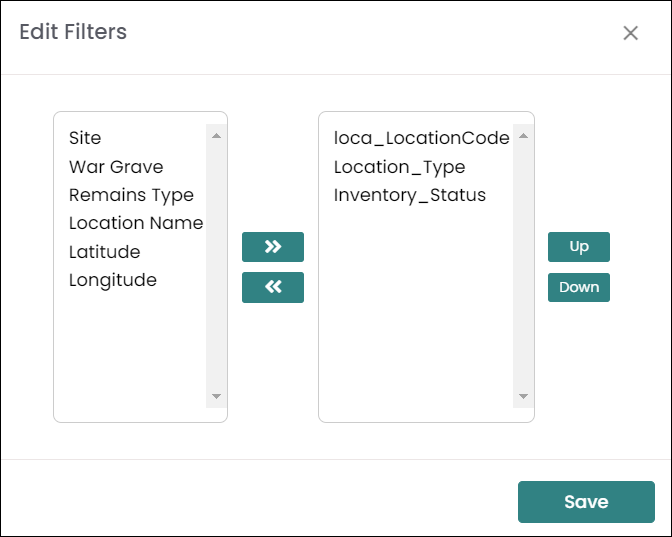Select loca_LocationCode in selected filters
This screenshot has height=537, width=672.
pyautogui.click(x=422, y=138)
